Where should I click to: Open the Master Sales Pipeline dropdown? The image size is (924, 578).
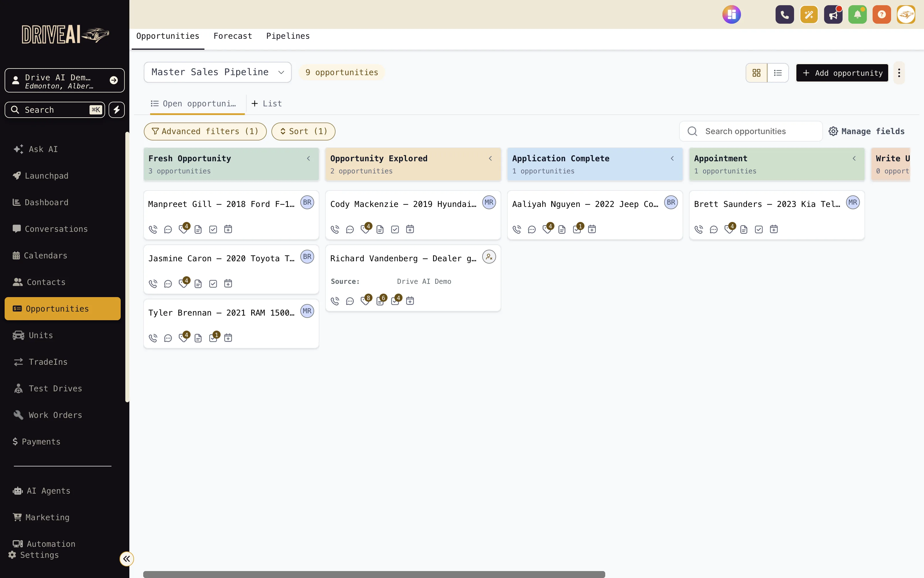(218, 72)
